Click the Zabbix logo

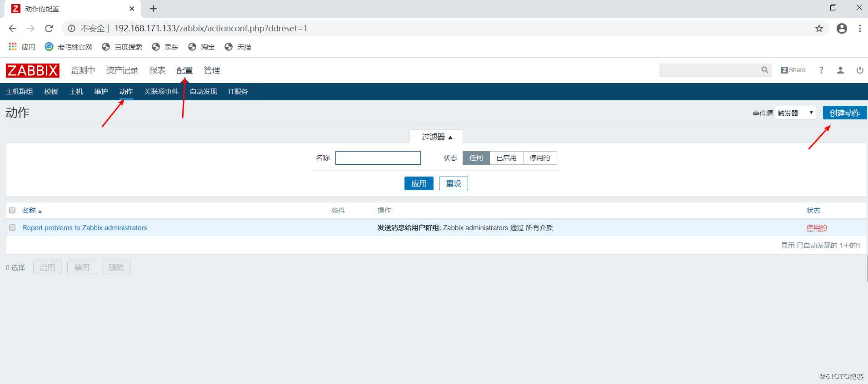click(32, 70)
